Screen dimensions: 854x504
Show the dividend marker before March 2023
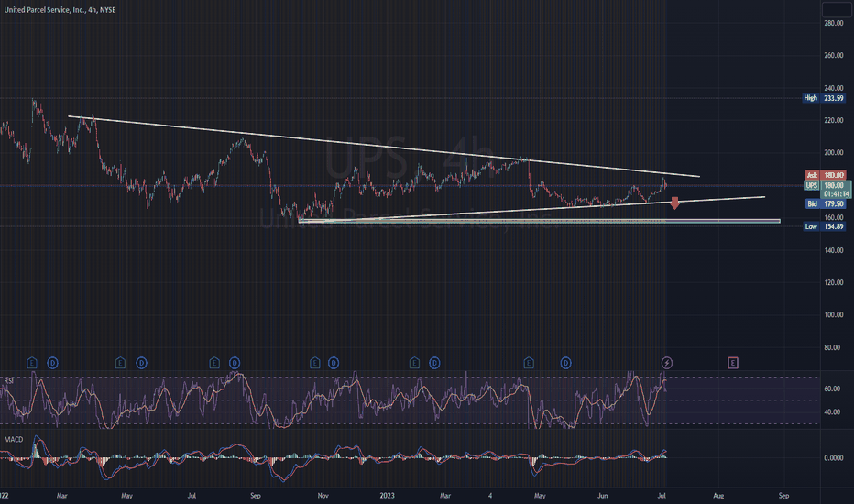pos(434,363)
